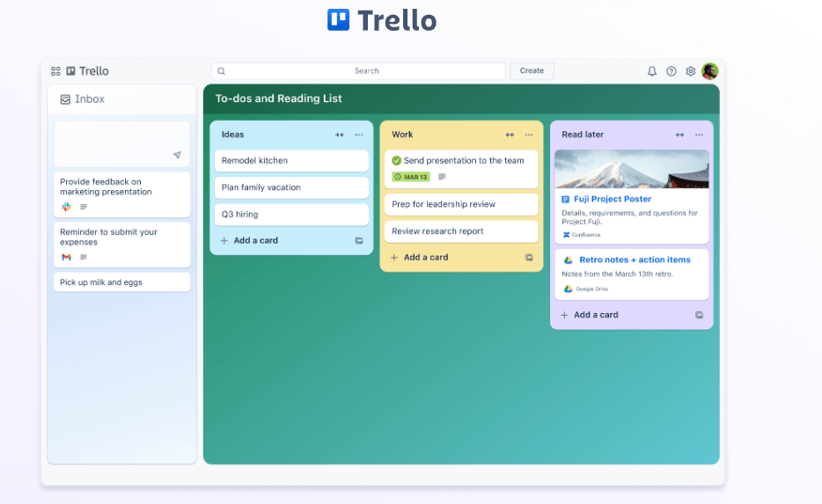Click template icon in Work list footer
Viewport: 822px width, 504px height.
tap(529, 257)
